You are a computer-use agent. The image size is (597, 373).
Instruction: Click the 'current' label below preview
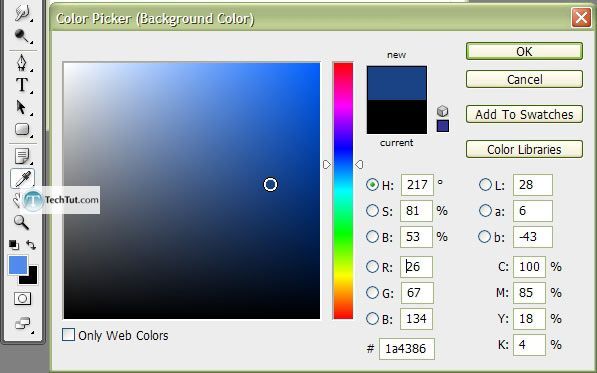coord(396,143)
